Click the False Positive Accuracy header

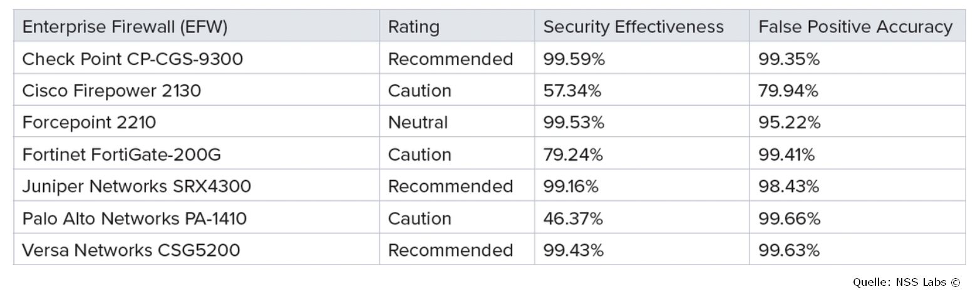pos(855,27)
